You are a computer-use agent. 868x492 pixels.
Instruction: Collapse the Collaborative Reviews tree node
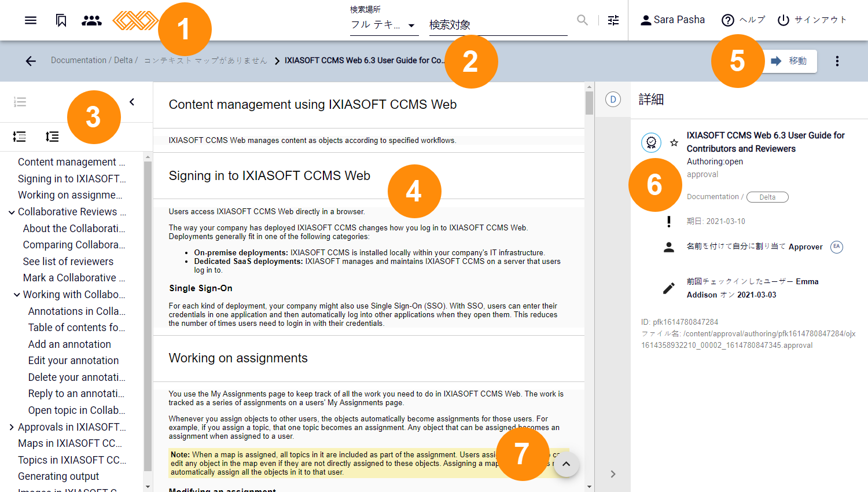click(12, 212)
